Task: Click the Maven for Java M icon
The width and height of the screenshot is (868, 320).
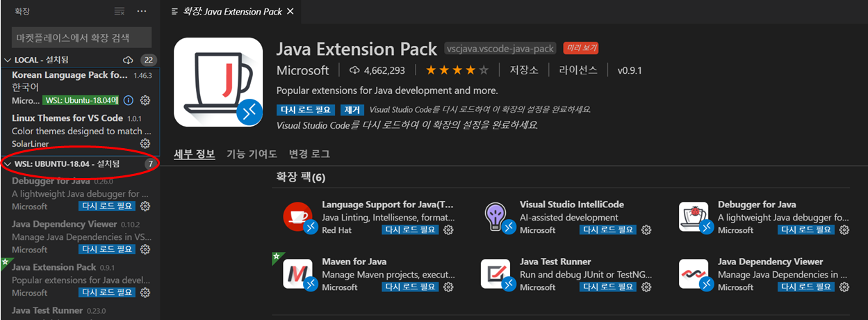Action: click(298, 274)
